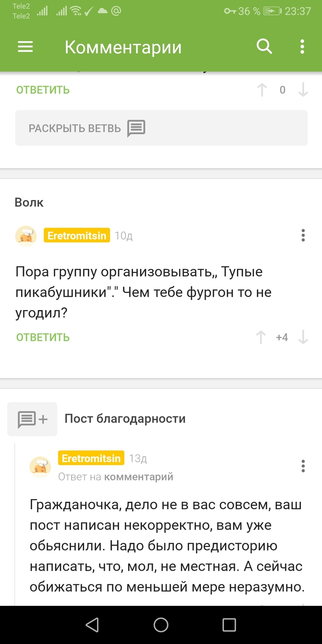
Task: Open the post titled Пост благодарности
Action: pyautogui.click(x=125, y=419)
